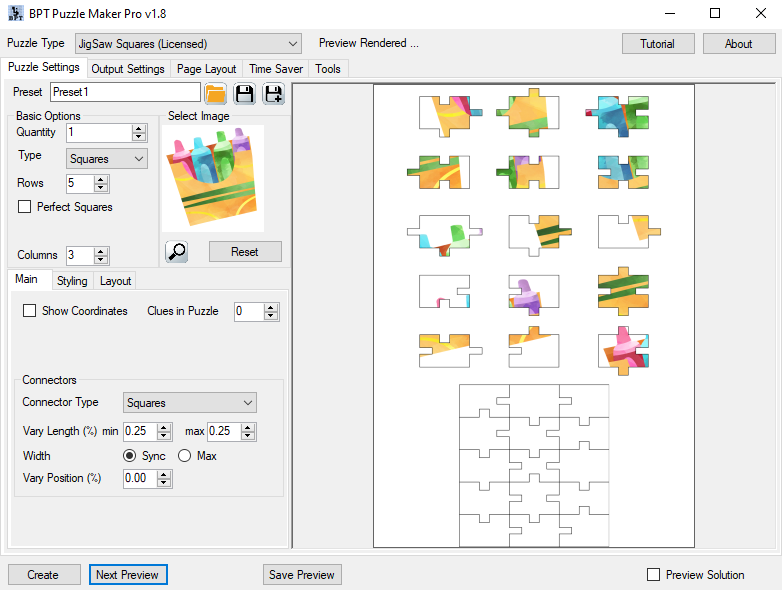782x590 pixels.
Task: Expand the Type dropdown showing Squares
Action: coord(107,159)
